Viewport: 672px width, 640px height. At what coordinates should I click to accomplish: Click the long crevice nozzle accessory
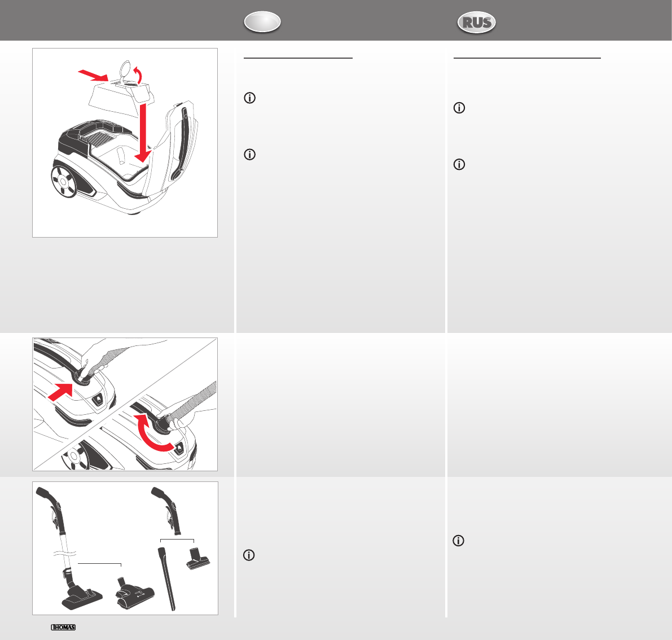[x=166, y=578]
